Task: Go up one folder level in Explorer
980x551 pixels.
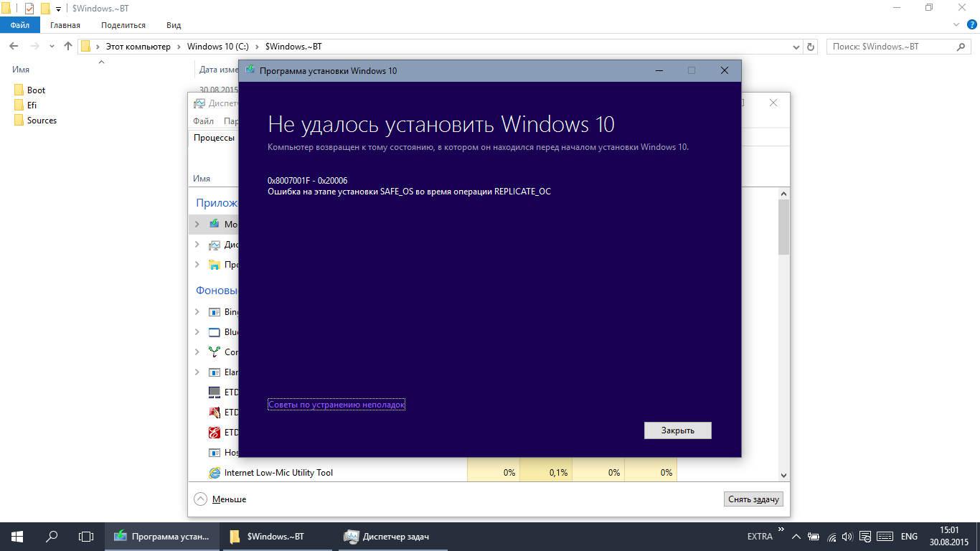Action: 68,47
